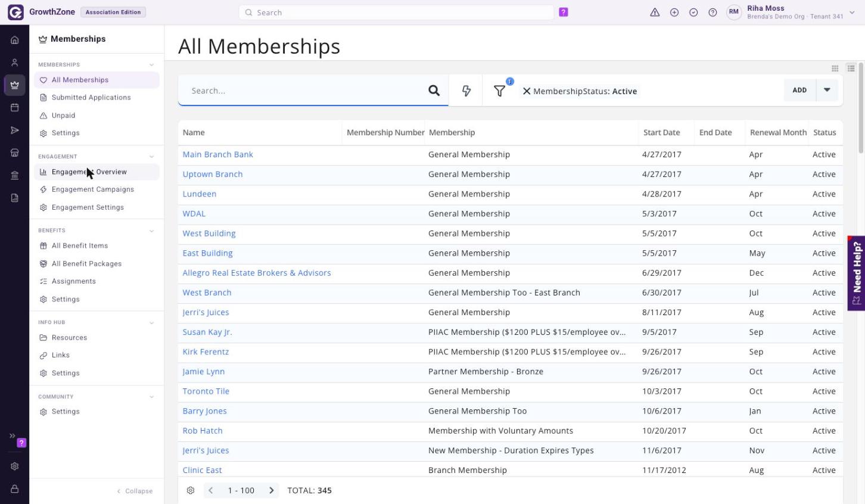Open Engagement Overview in sidebar
Screen dimensions: 865x504
tap(97, 172)
